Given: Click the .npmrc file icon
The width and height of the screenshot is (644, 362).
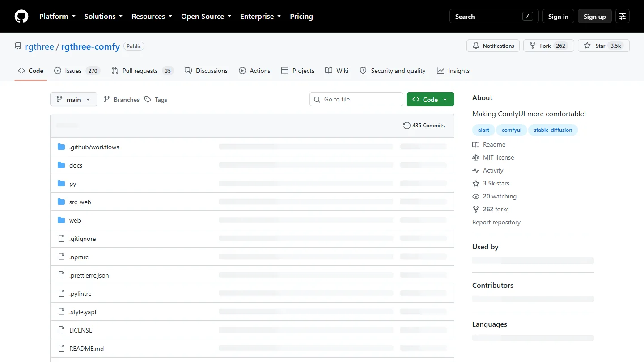Looking at the screenshot, I should click(x=61, y=257).
